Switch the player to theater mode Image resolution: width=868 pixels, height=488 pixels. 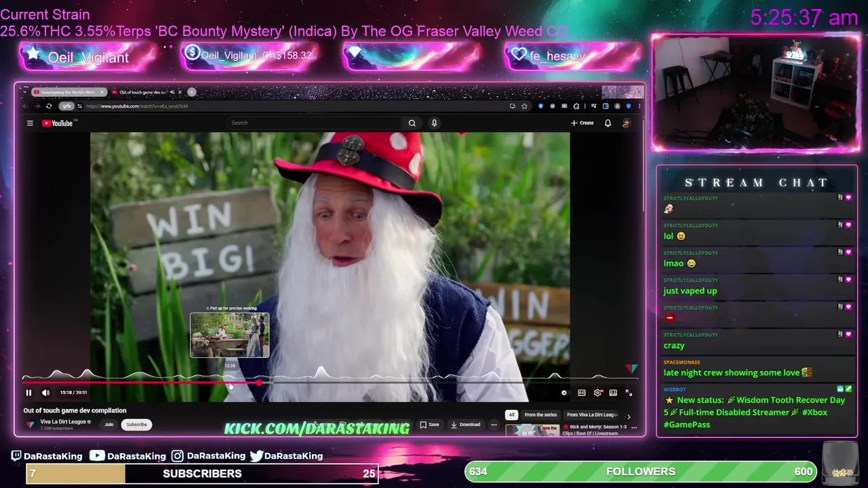point(613,392)
